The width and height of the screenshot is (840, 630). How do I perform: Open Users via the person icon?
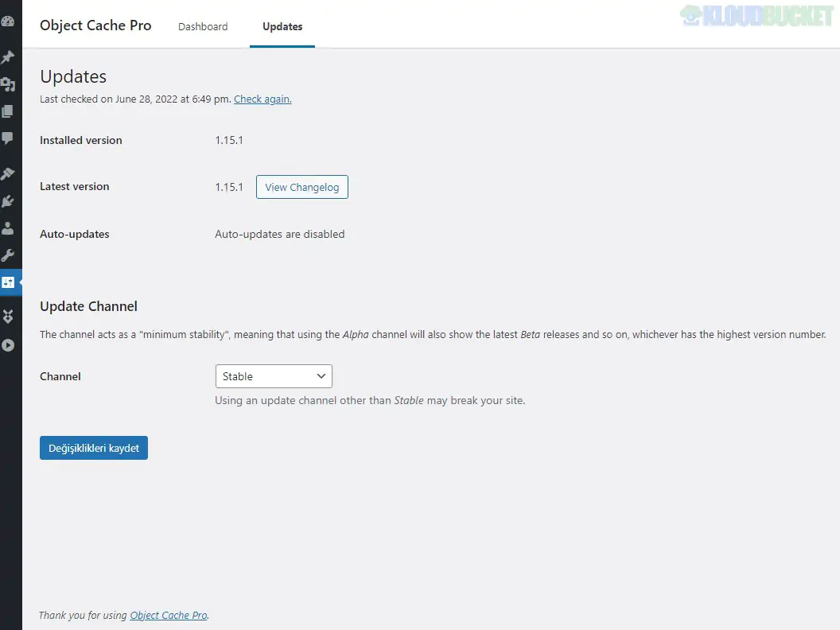pos(7,229)
